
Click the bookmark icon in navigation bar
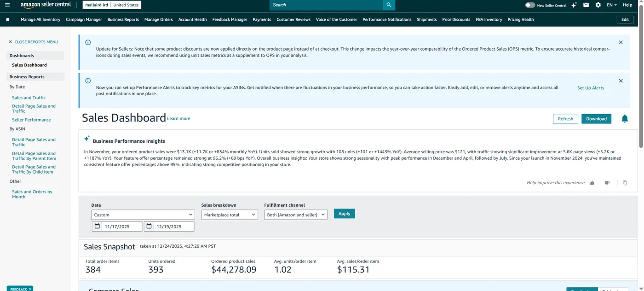[8, 20]
